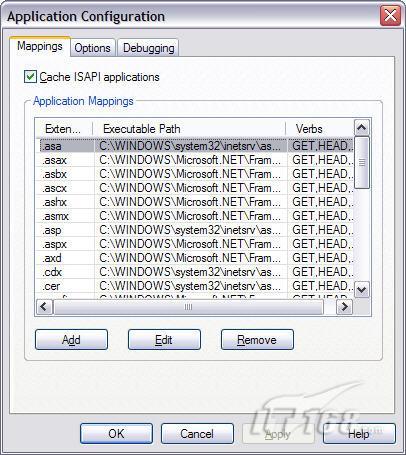Remove the selected mapping

point(257,340)
